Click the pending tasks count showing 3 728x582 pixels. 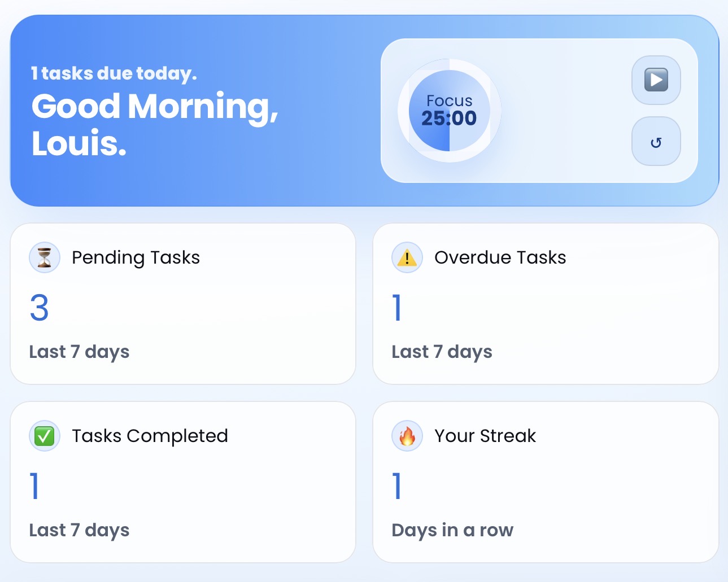[39, 308]
